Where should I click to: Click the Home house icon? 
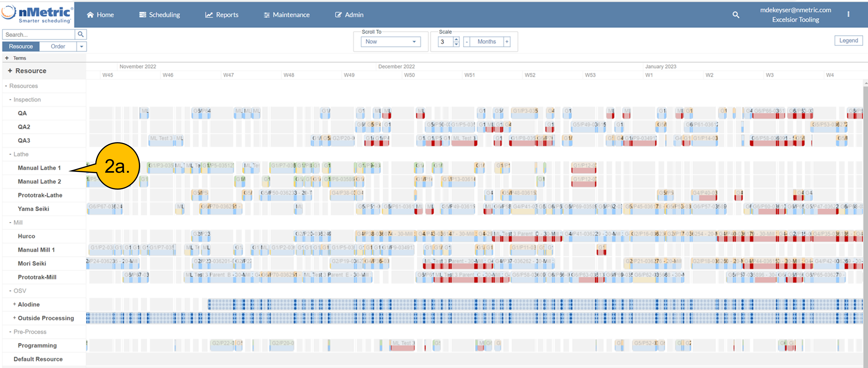(90, 15)
